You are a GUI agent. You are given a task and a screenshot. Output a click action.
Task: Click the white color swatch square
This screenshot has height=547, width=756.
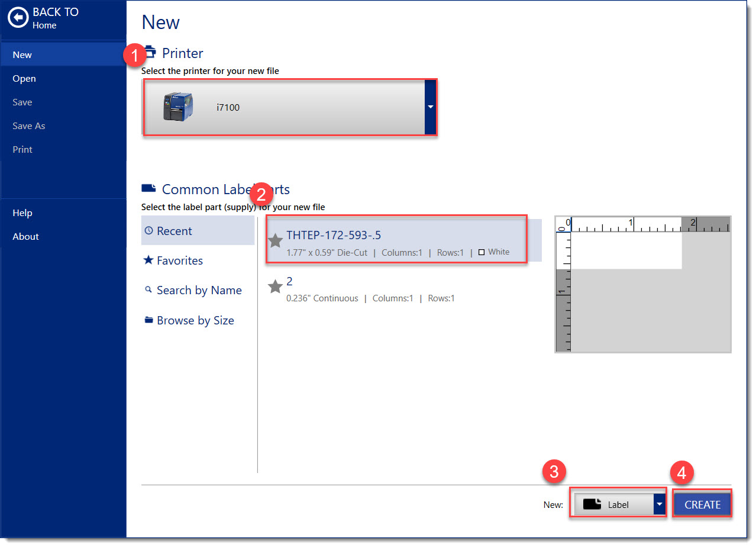coord(482,252)
